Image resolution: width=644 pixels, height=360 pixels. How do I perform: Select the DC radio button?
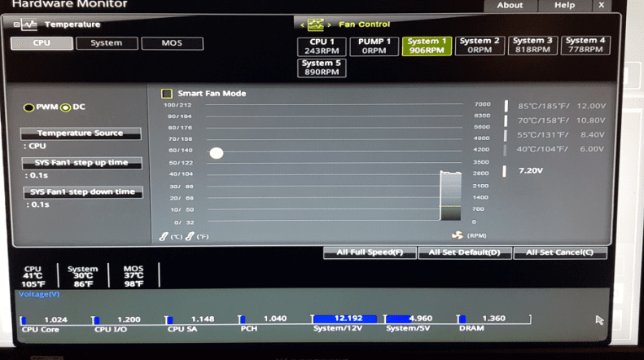tap(66, 108)
